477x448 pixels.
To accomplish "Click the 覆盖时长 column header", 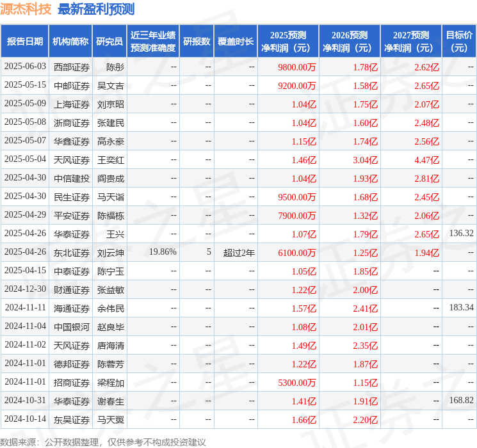I will (x=236, y=42).
